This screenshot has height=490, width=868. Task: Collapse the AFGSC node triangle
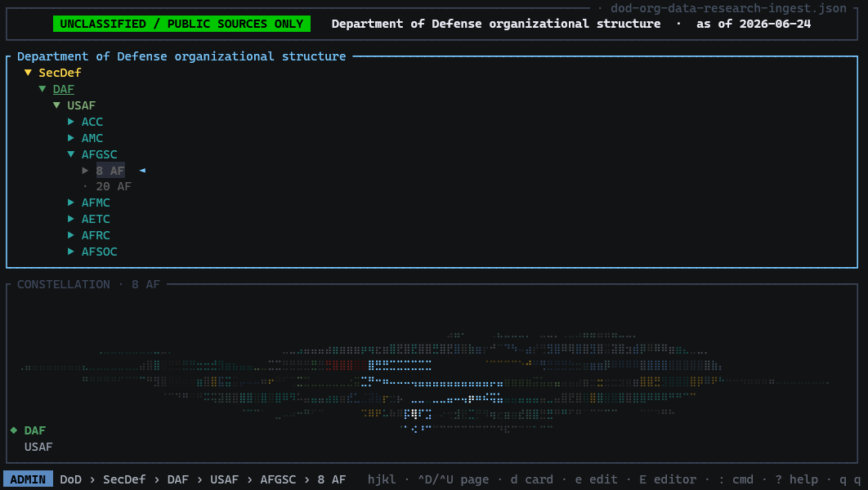coord(71,154)
